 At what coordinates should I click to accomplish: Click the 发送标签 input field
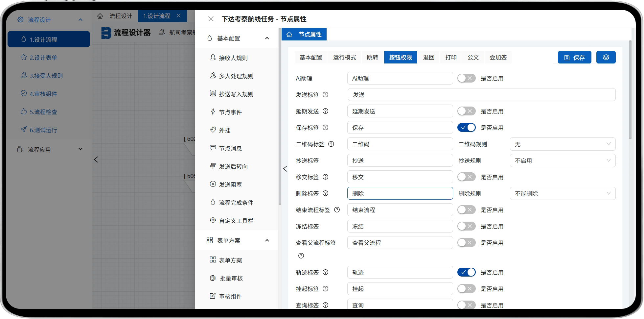pos(481,95)
